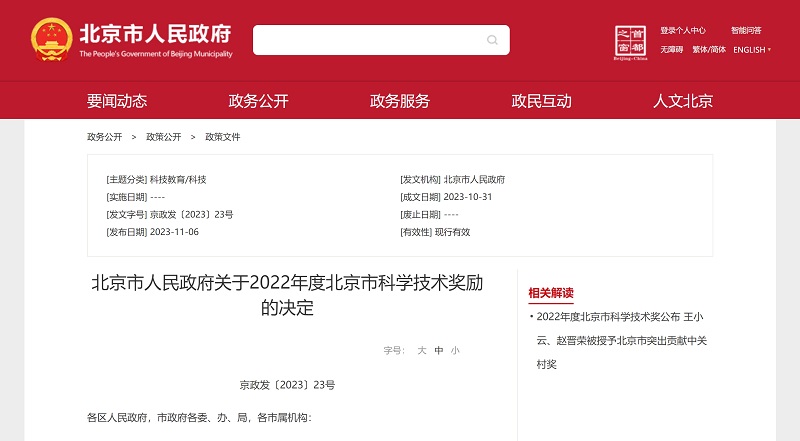Enable 无障碍 accessibility mode

pyautogui.click(x=671, y=50)
